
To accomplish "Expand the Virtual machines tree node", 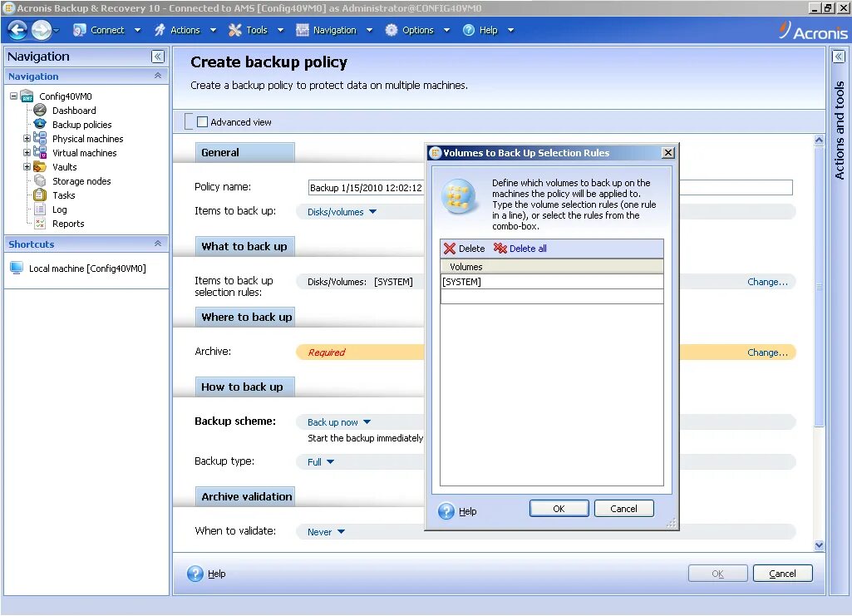I will click(x=27, y=153).
